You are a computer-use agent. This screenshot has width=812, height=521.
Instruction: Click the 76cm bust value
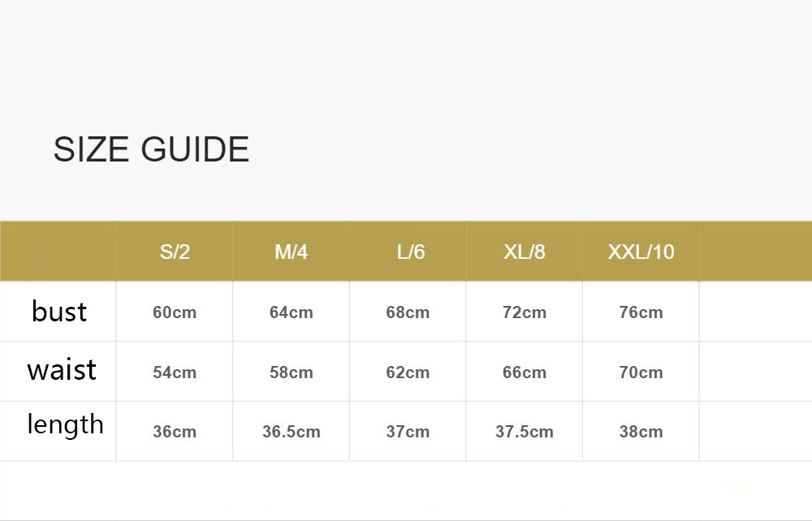(641, 312)
